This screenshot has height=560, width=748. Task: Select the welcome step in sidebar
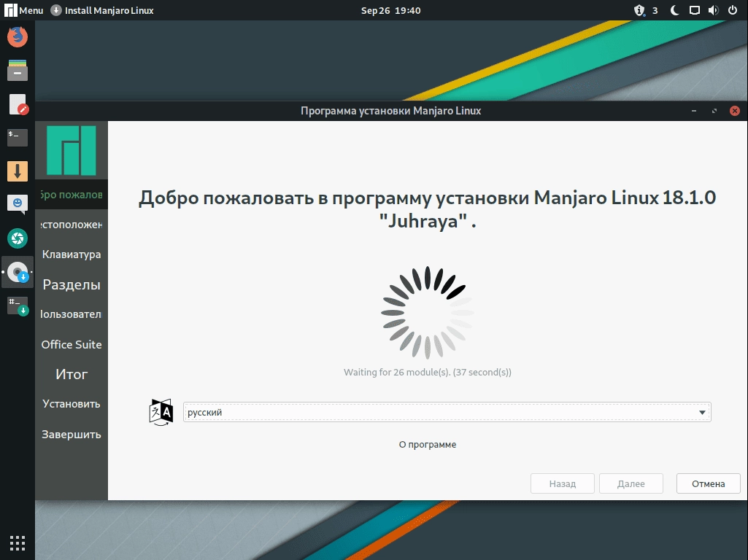point(72,195)
